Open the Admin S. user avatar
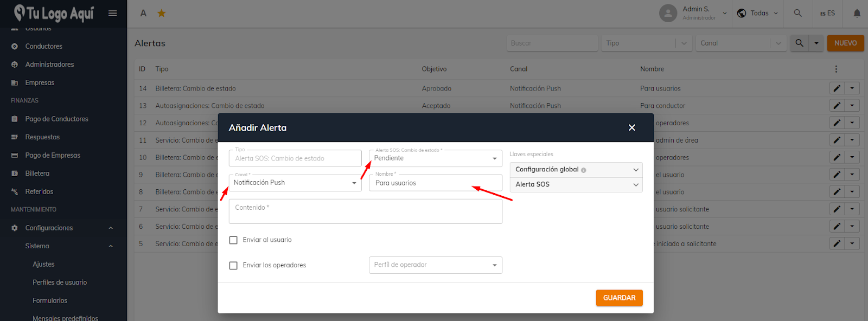This screenshot has width=868, height=321. [x=668, y=13]
